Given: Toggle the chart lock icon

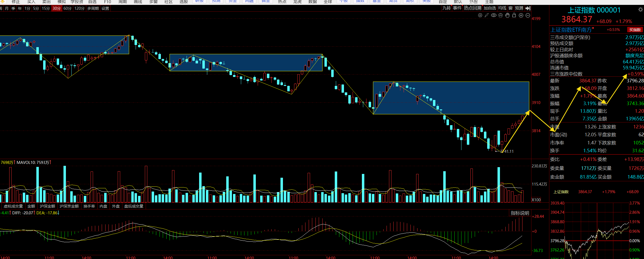Looking at the screenshot, I should tap(514, 15).
